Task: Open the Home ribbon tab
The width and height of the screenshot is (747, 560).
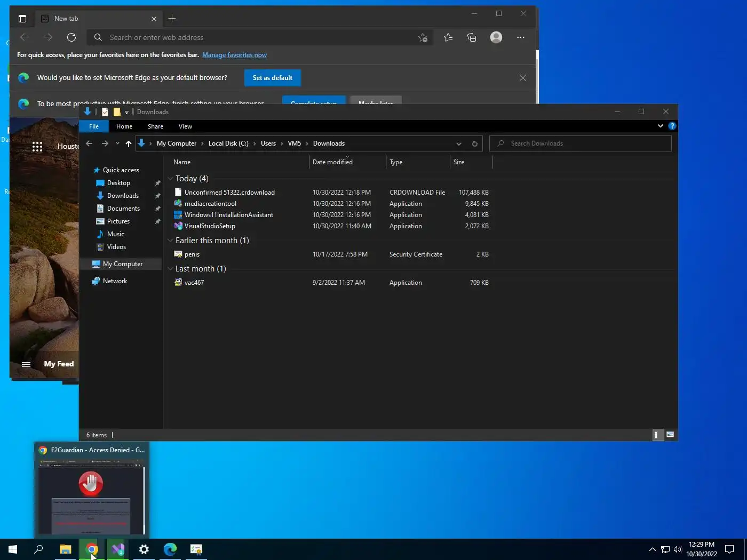Action: pyautogui.click(x=124, y=126)
